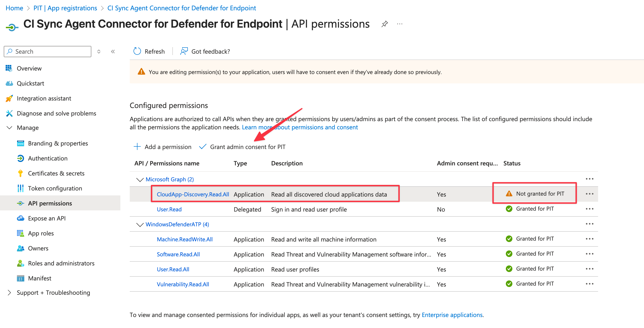Click the Branding & properties icon
Viewport: 644px width, 328px height.
pos(21,143)
